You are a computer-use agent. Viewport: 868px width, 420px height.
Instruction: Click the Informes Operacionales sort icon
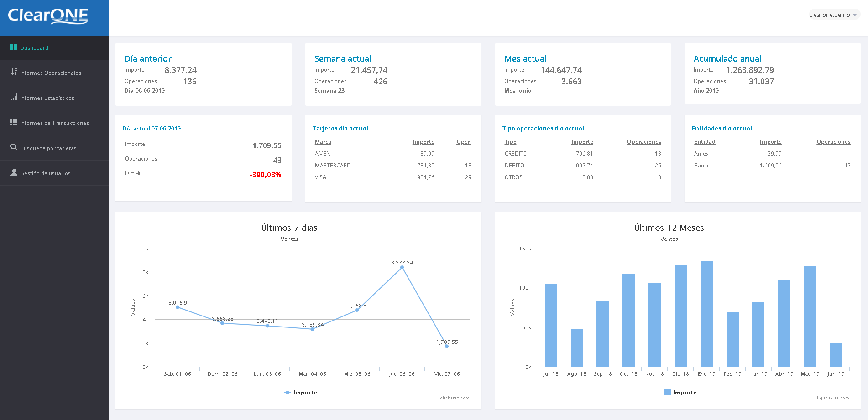(x=14, y=72)
